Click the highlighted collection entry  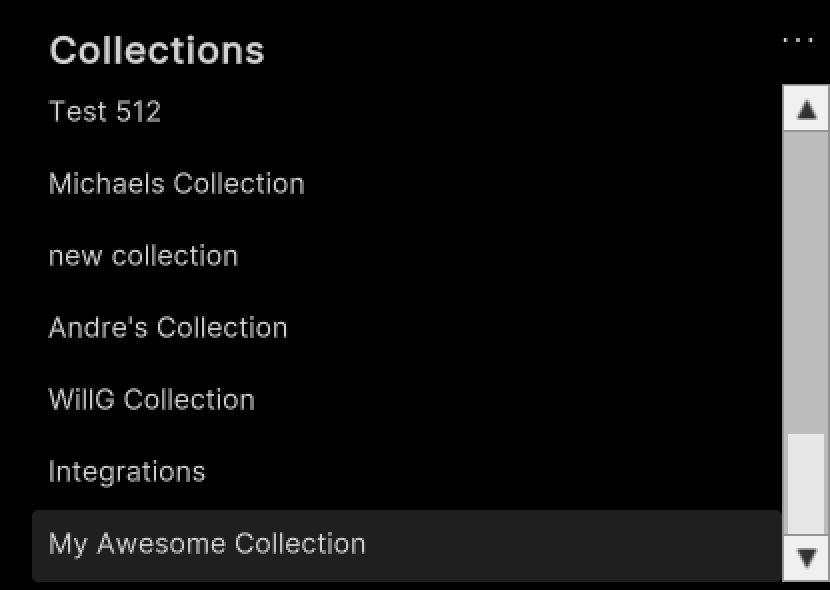[x=207, y=543]
